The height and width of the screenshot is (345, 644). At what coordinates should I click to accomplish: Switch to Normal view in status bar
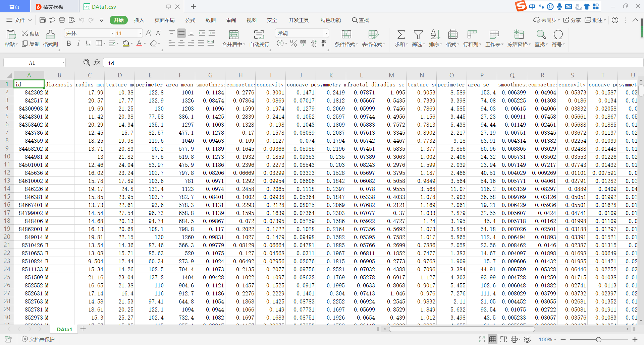492,340
